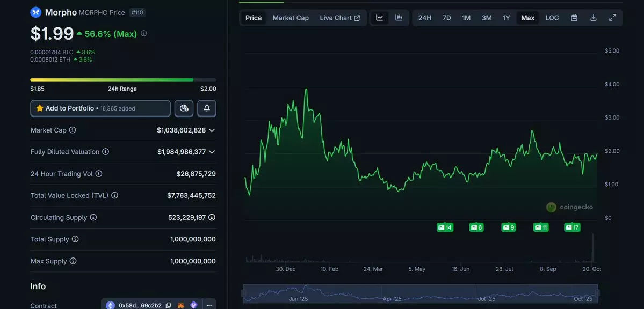The height and width of the screenshot is (309, 644).
Task: Download the chart data
Action: tap(594, 18)
